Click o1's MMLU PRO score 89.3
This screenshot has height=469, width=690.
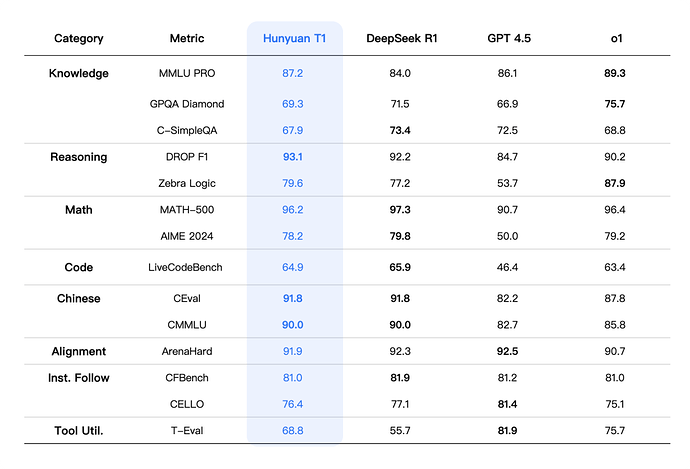[x=615, y=74]
